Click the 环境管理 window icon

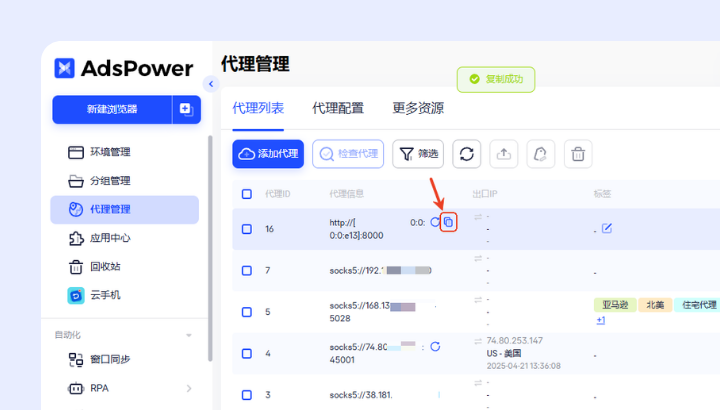[x=76, y=152]
